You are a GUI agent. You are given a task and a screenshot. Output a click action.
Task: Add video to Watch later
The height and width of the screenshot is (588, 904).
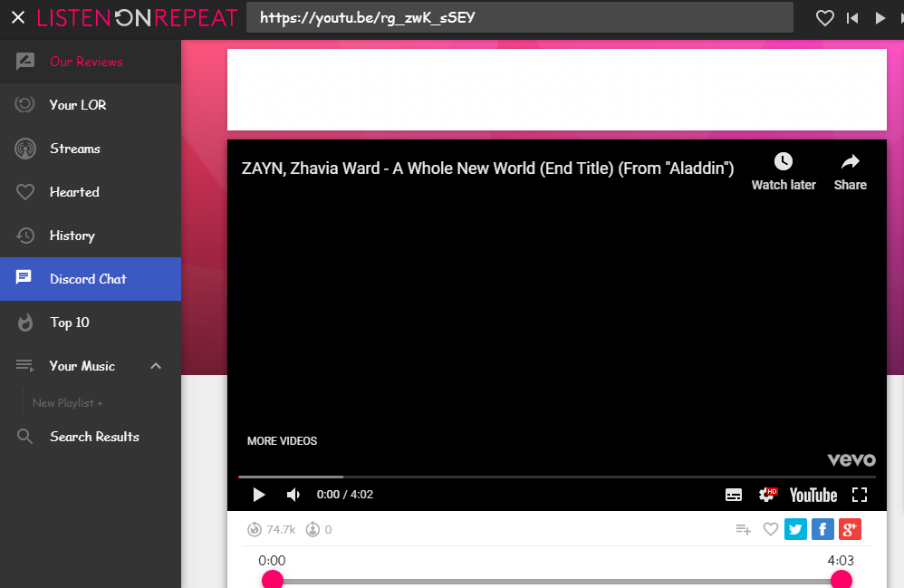784,171
